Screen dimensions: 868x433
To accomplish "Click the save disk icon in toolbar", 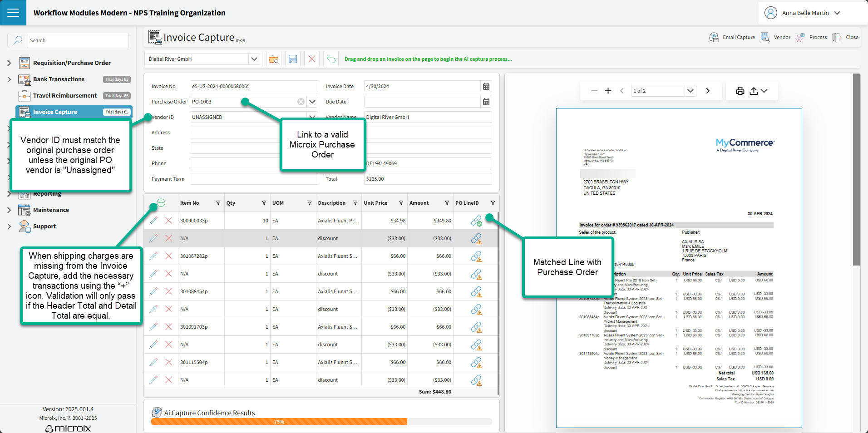I will (x=293, y=59).
